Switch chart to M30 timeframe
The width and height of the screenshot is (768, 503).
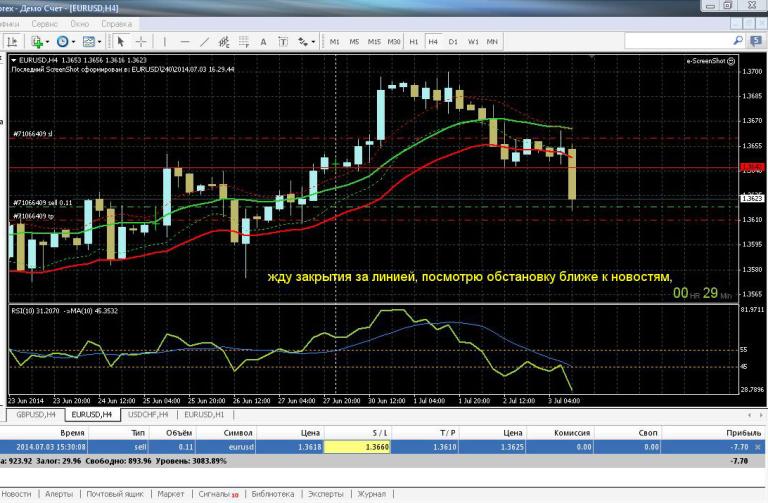click(394, 42)
